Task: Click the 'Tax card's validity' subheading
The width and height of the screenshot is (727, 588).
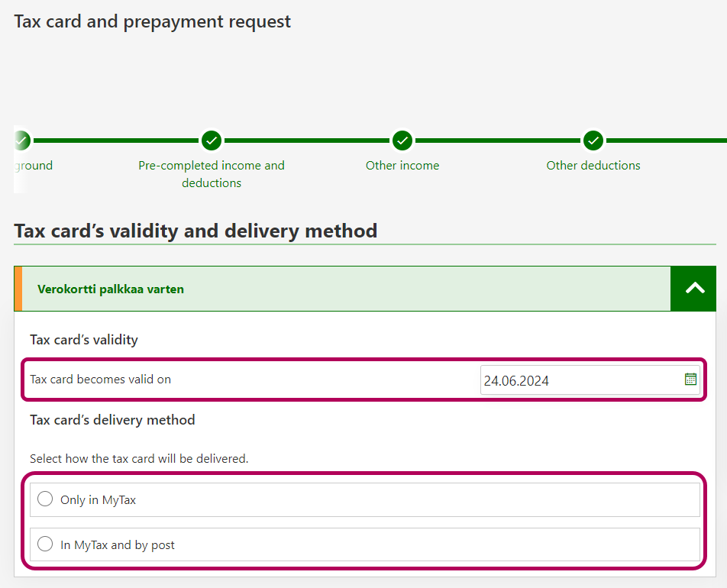Action: click(x=84, y=340)
